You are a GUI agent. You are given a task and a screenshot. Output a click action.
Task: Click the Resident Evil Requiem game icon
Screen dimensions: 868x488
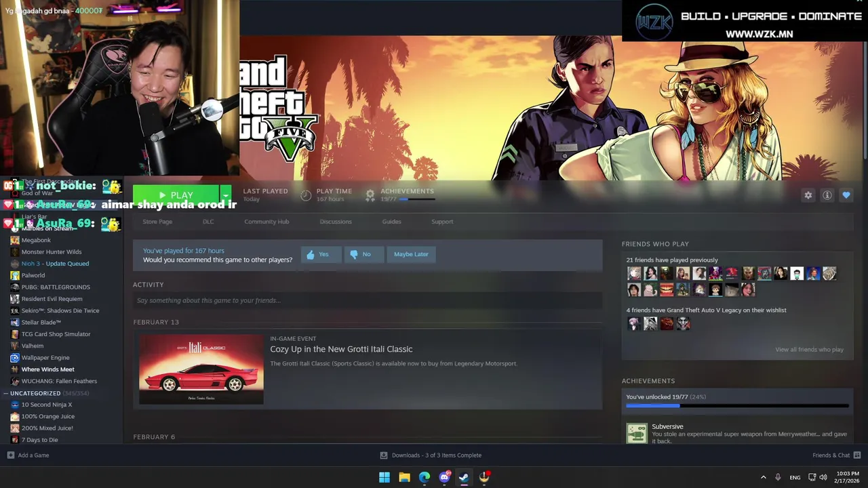coord(15,299)
